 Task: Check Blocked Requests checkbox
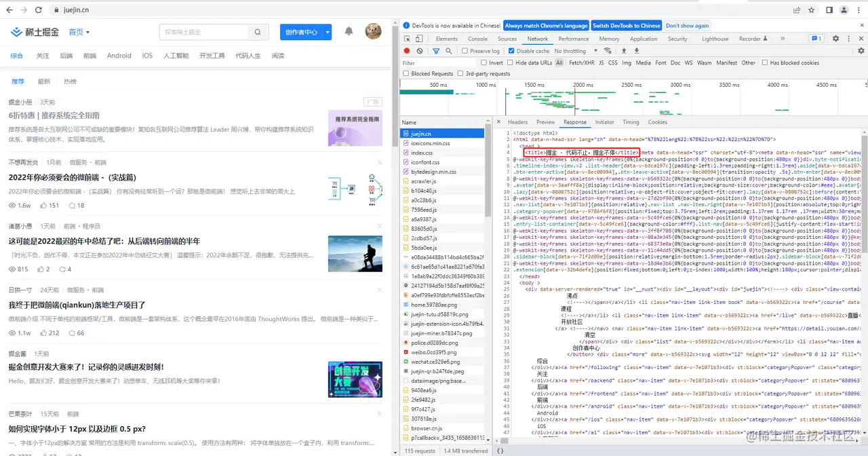406,73
